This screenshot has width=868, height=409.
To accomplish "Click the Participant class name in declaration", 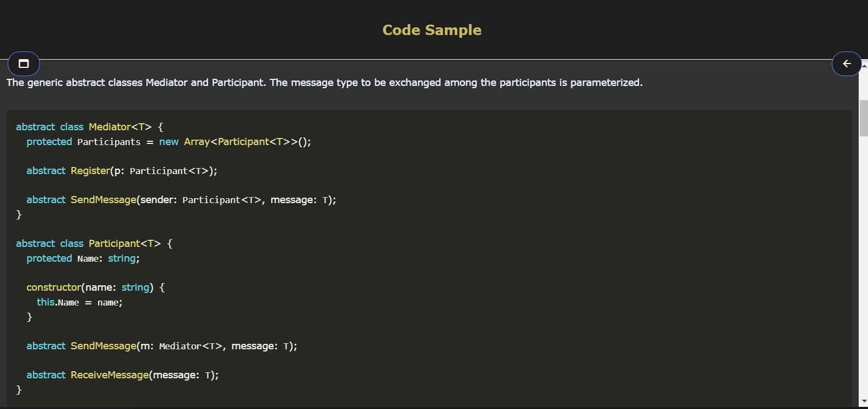I will pyautogui.click(x=114, y=244).
